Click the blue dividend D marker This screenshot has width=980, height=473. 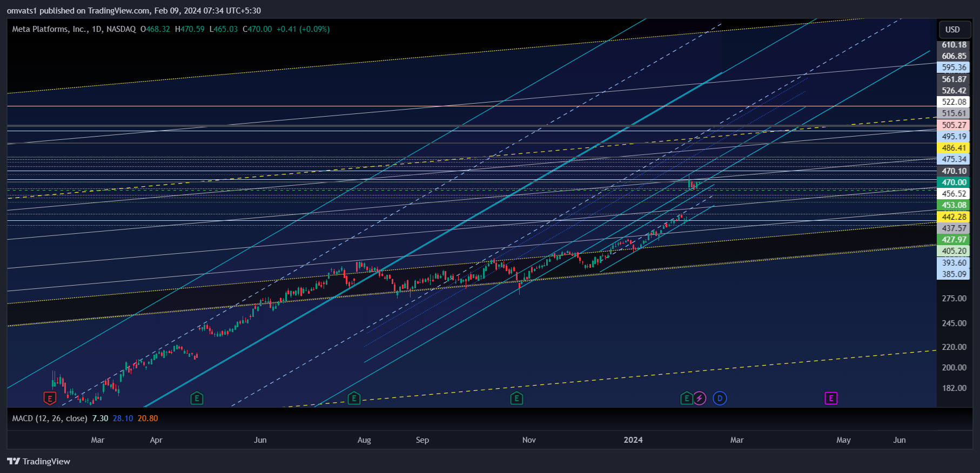tap(720, 398)
